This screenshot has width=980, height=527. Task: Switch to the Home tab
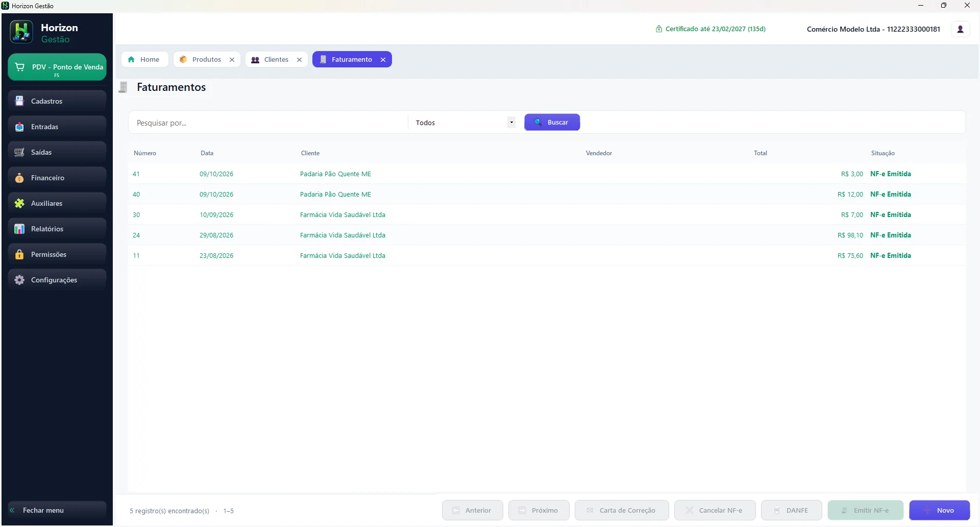pos(144,60)
